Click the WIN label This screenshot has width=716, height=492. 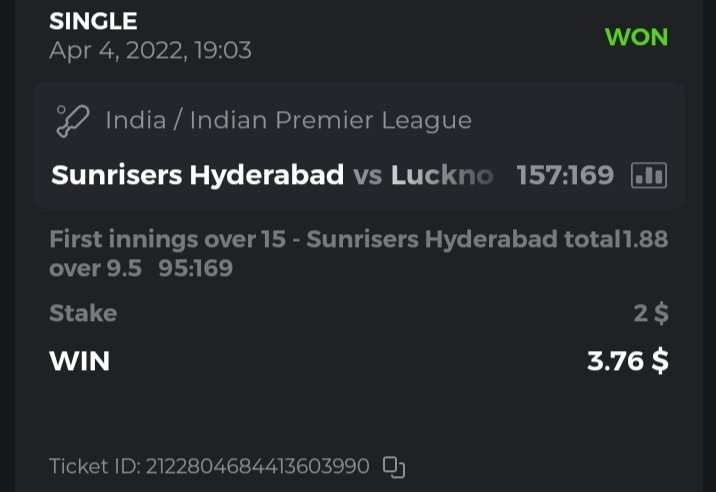click(79, 360)
